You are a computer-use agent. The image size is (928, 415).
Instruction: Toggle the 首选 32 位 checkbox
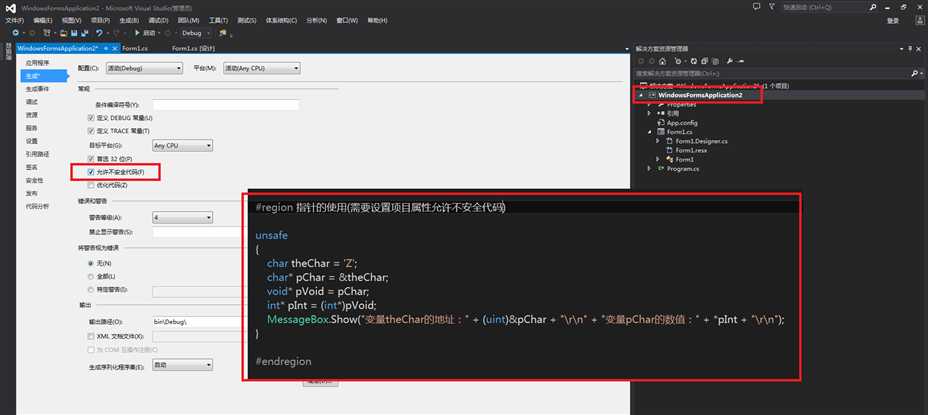[91, 159]
